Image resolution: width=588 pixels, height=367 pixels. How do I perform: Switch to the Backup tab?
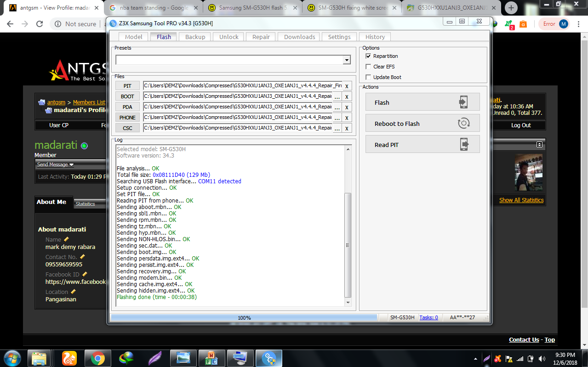point(195,37)
